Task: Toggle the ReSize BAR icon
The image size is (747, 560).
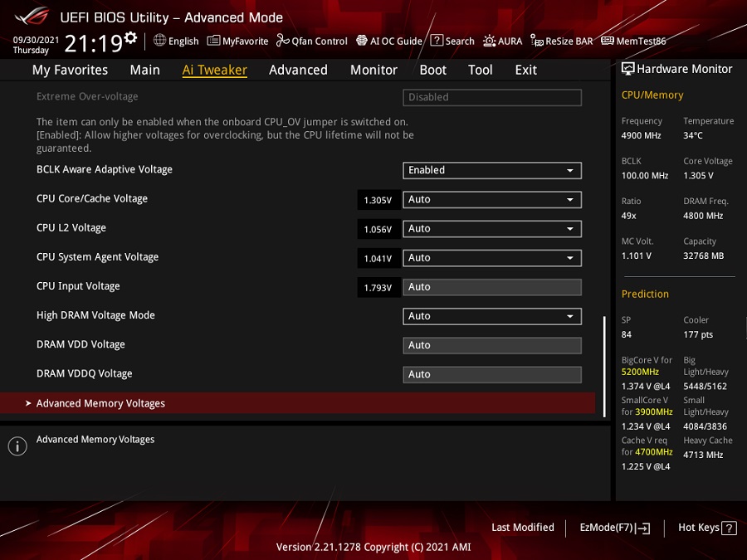Action: pyautogui.click(x=536, y=41)
